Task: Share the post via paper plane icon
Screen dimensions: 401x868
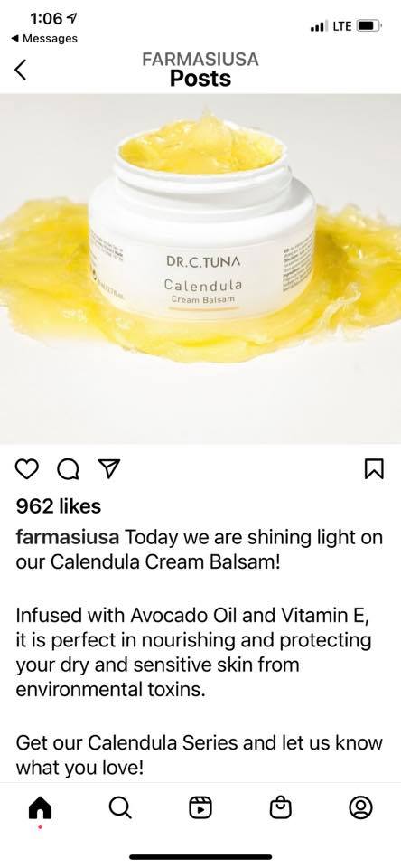Action: [108, 469]
